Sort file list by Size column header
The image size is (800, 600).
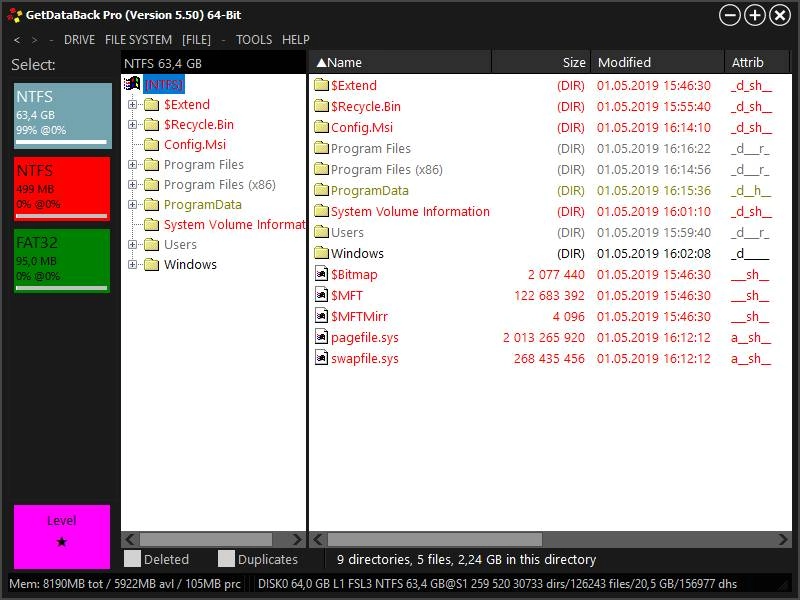540,62
